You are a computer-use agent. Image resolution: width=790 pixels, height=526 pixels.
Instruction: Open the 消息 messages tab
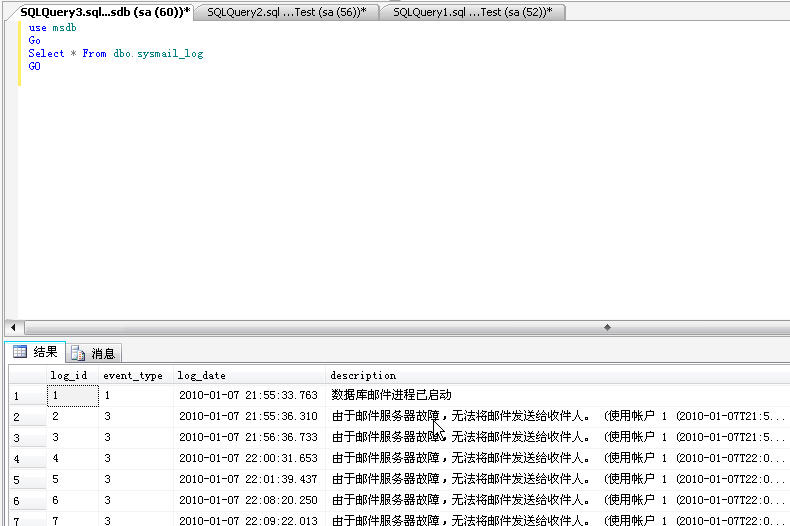[94, 353]
